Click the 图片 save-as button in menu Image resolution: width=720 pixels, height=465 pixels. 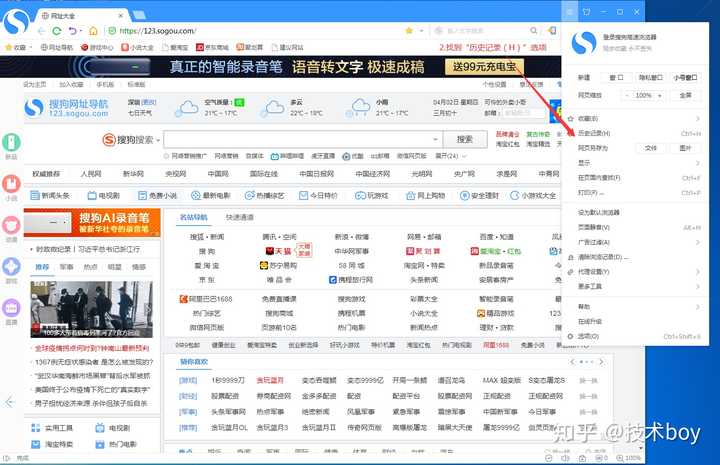point(685,148)
